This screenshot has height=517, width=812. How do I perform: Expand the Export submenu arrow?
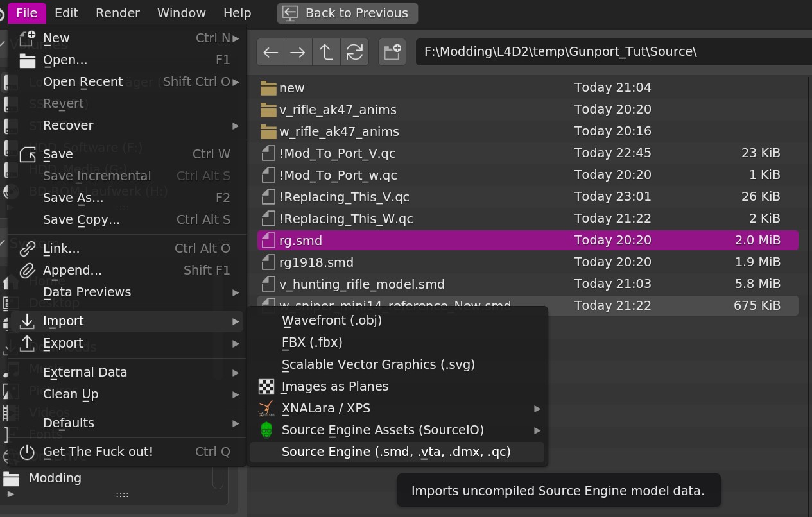pyautogui.click(x=236, y=343)
